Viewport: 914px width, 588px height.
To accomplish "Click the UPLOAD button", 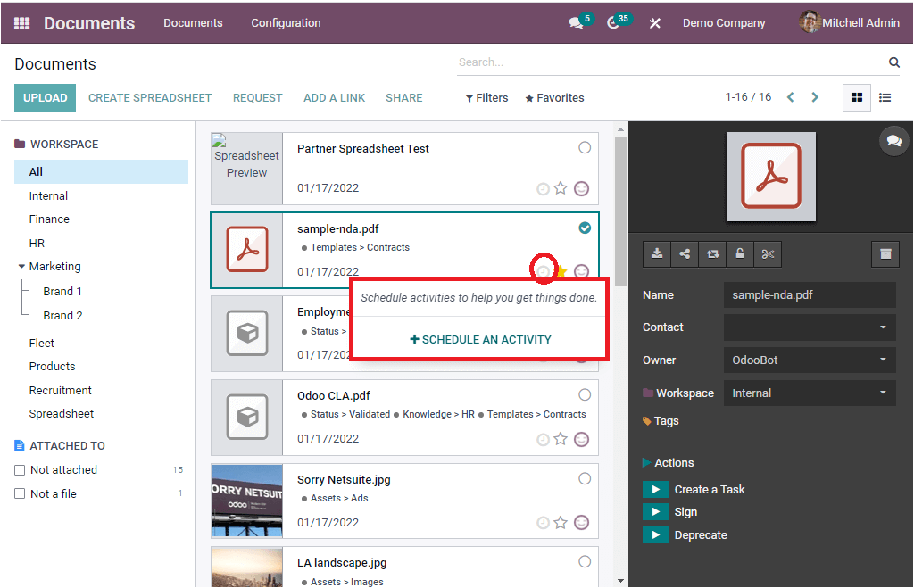I will 45,98.
